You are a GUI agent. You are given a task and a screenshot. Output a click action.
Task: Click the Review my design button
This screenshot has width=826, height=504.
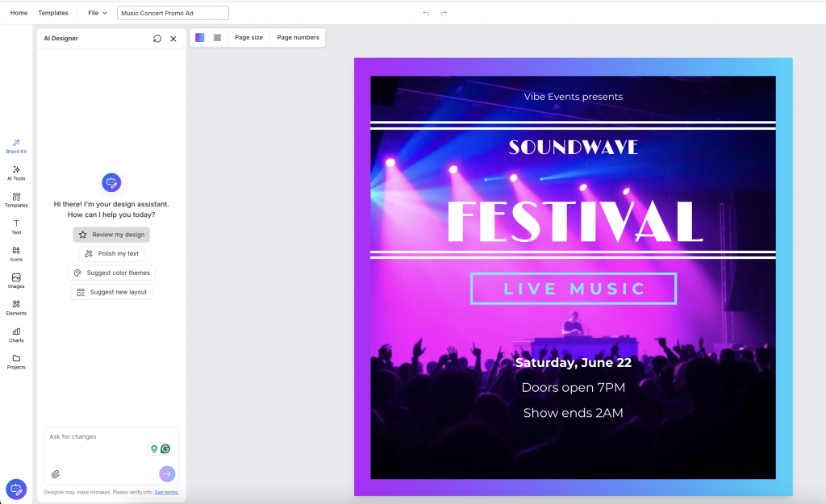point(111,234)
